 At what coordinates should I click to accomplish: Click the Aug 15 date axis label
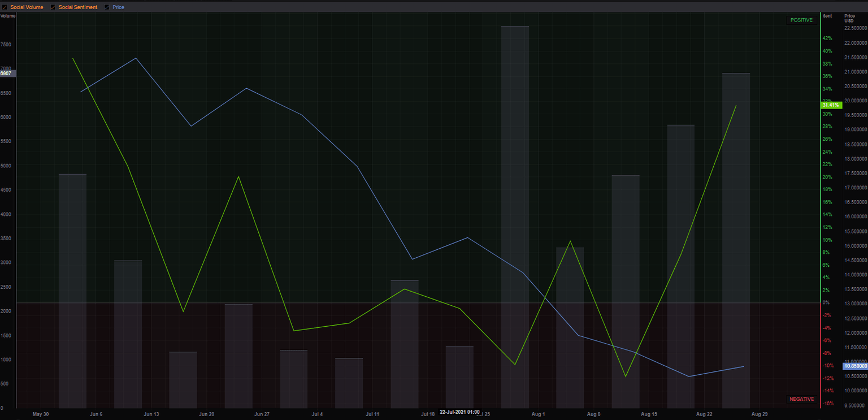(x=649, y=414)
